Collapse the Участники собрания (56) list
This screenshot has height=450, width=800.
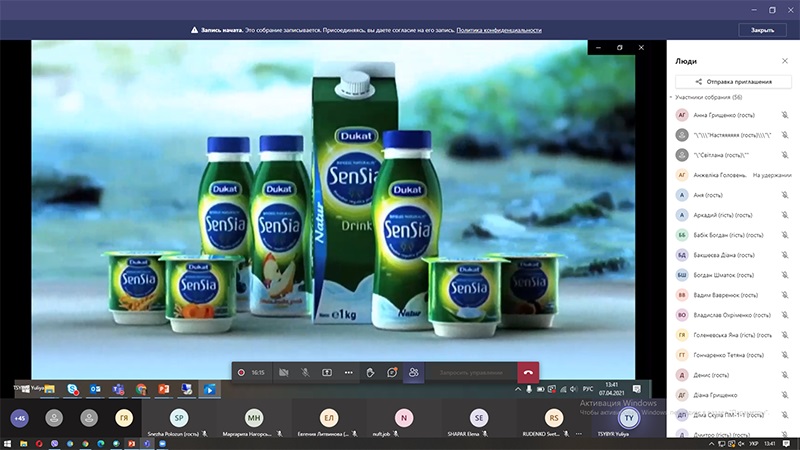(672, 97)
